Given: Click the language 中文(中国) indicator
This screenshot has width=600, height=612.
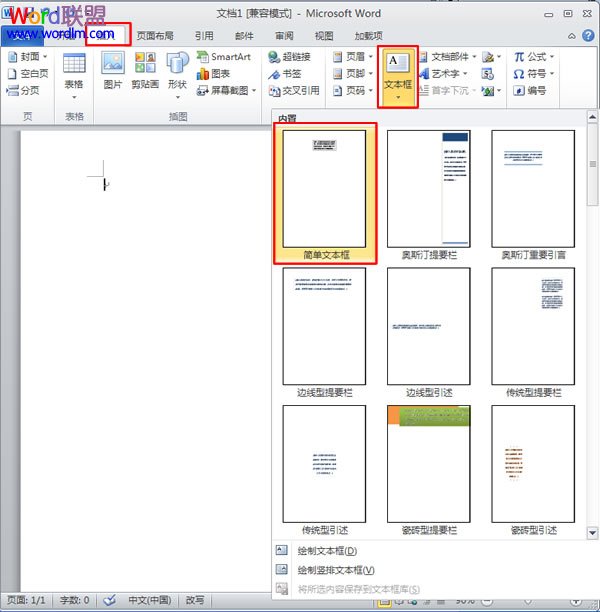Looking at the screenshot, I should tap(150, 600).
